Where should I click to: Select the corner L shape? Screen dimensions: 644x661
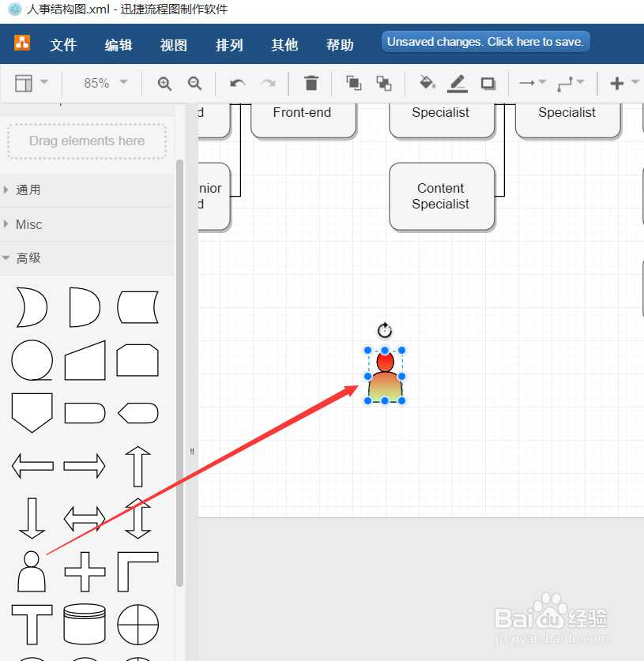point(138,572)
